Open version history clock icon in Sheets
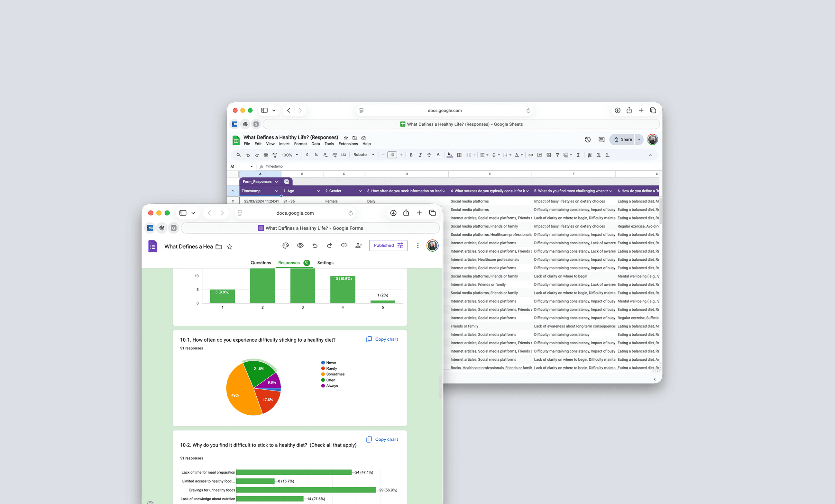 588,139
